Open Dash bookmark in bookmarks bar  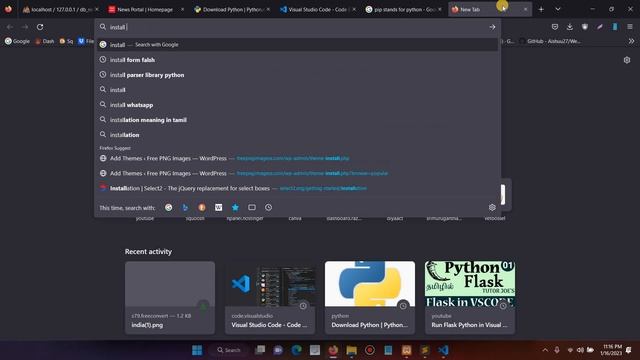[x=44, y=41]
